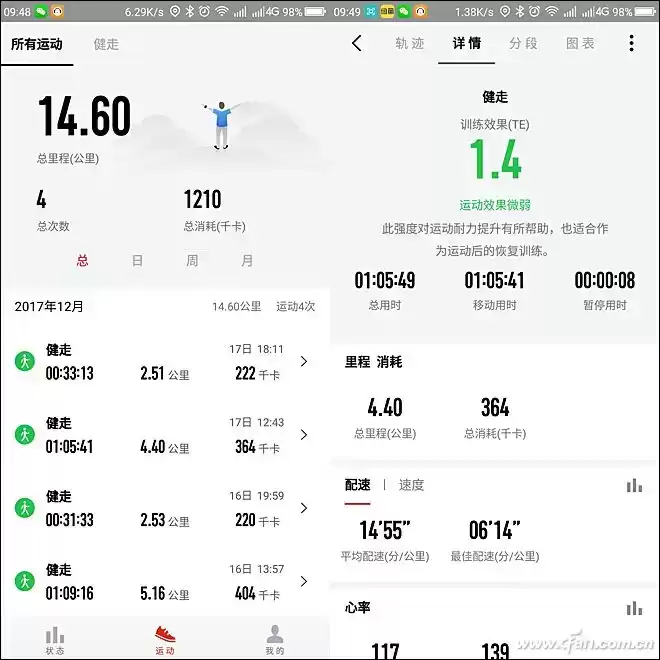The width and height of the screenshot is (660, 660).
Task: Select the 总 period filter
Action: point(82,261)
